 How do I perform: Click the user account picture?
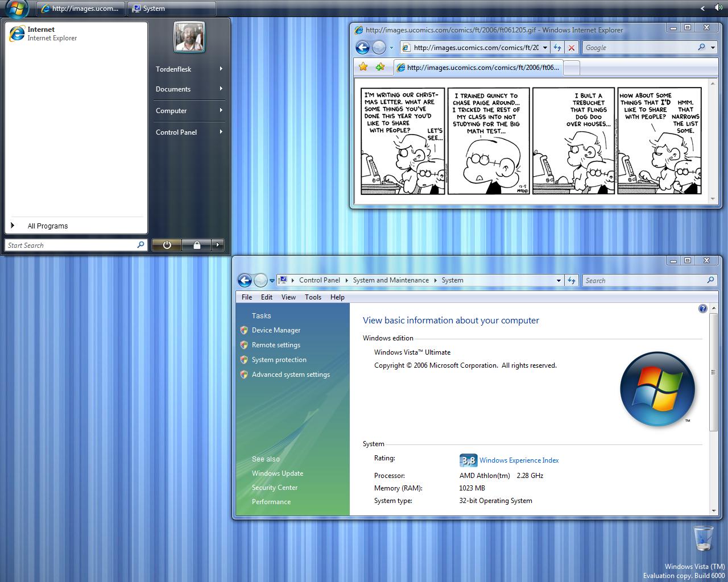(x=189, y=37)
